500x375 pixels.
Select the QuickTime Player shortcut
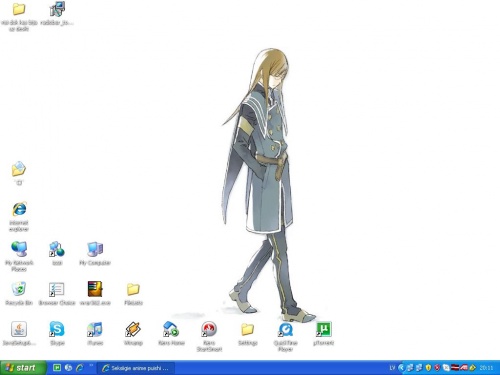[x=285, y=329]
